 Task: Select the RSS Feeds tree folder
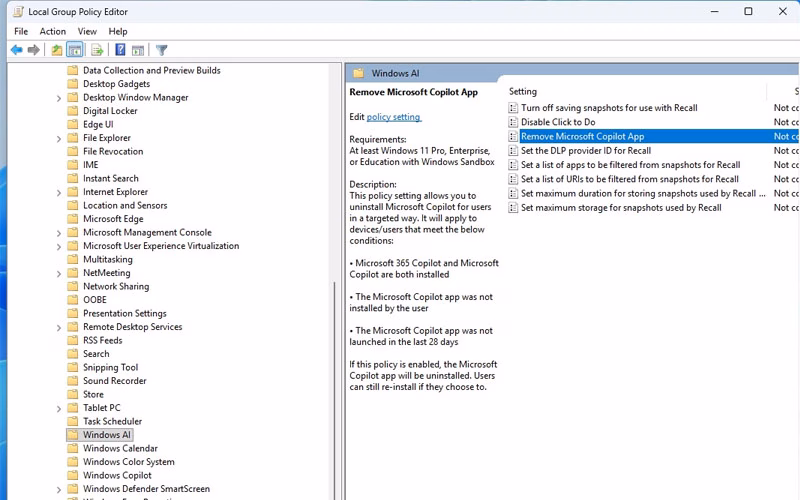pos(103,340)
